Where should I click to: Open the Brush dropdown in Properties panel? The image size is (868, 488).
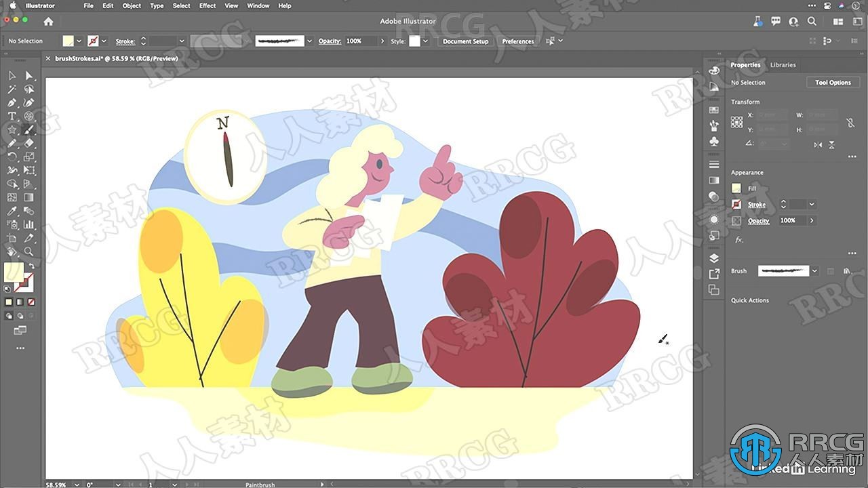click(x=814, y=271)
